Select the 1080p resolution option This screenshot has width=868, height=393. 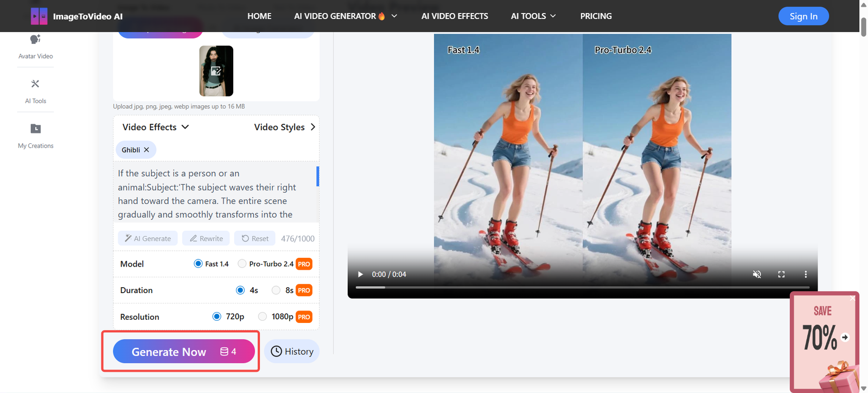pyautogui.click(x=263, y=316)
